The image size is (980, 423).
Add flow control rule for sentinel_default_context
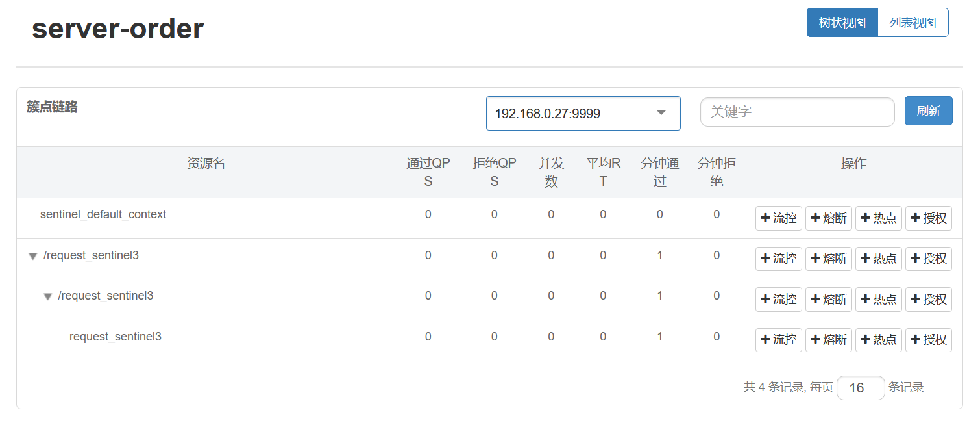[x=778, y=218]
